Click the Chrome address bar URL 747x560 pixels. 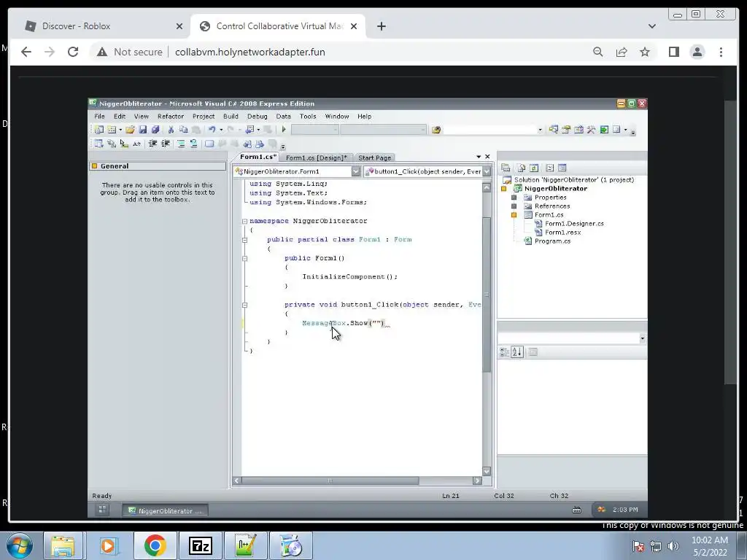click(x=249, y=52)
